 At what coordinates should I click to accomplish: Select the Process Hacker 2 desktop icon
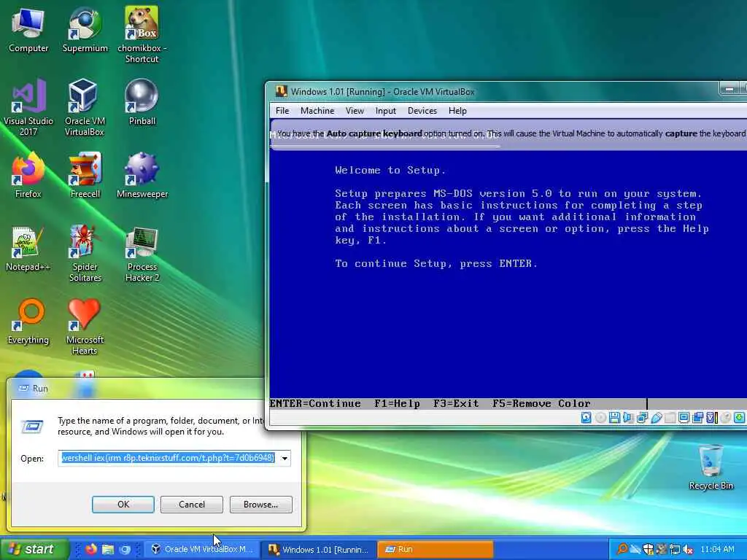tap(142, 253)
